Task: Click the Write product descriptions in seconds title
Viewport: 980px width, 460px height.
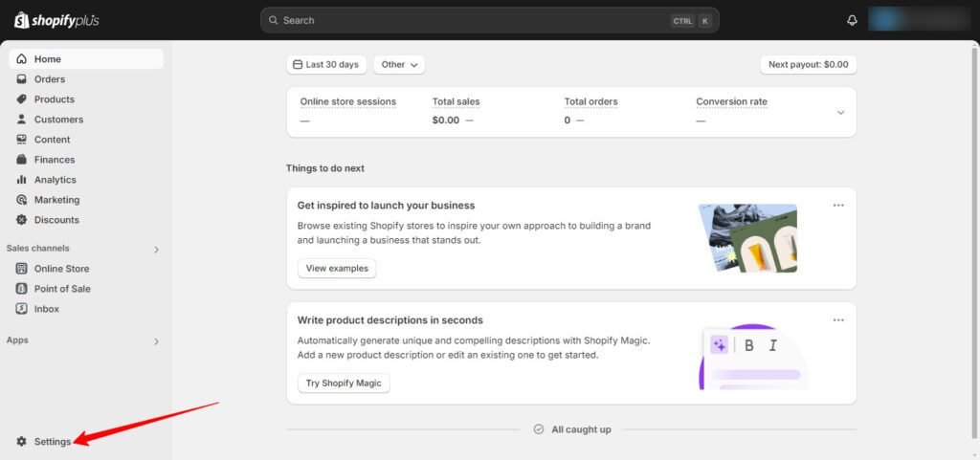Action: click(x=390, y=320)
